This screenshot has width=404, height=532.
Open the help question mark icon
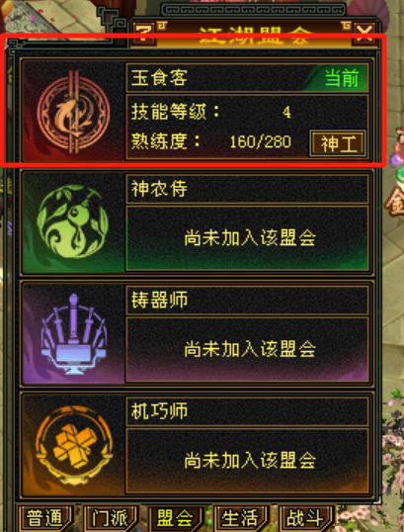click(x=143, y=34)
